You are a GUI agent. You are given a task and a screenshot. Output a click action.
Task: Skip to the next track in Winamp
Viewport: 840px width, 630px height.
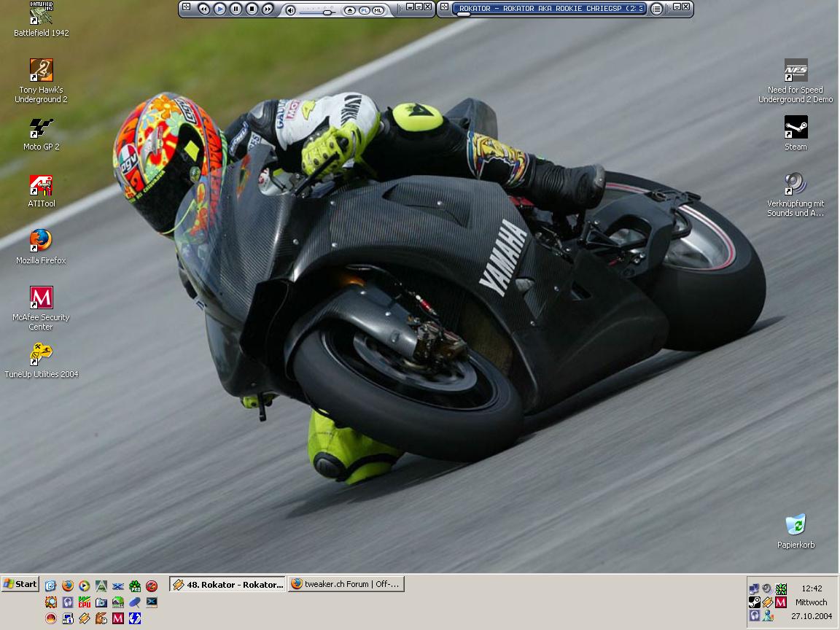pos(268,9)
